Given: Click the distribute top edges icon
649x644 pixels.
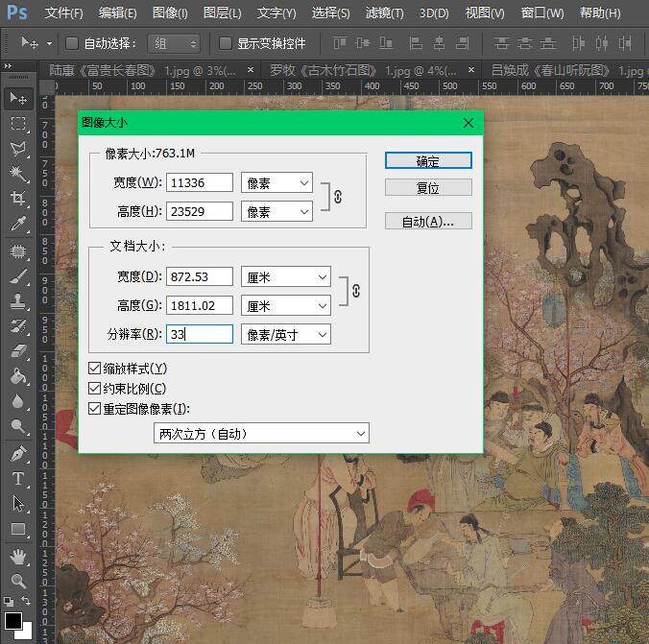Looking at the screenshot, I should [502, 43].
